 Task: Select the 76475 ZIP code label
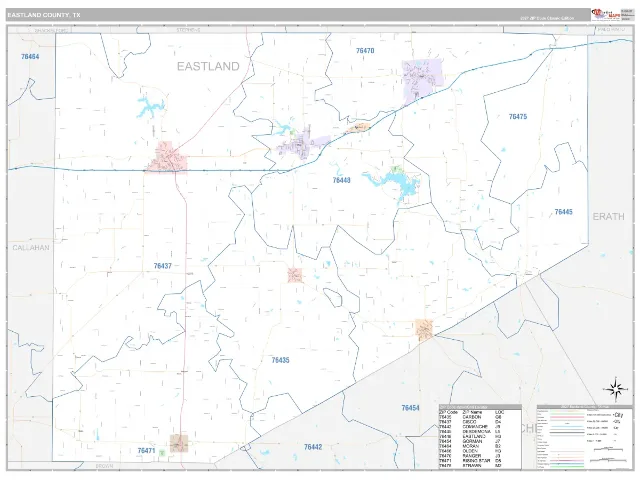pos(518,117)
